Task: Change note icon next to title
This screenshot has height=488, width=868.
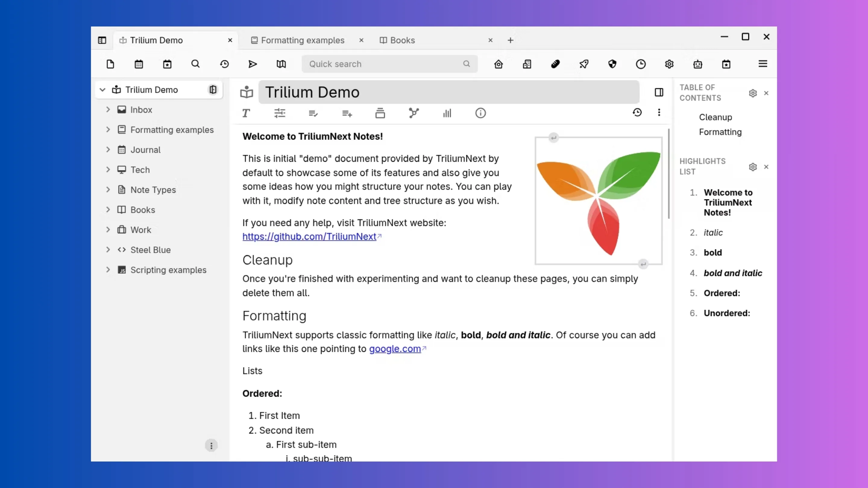Action: point(247,92)
